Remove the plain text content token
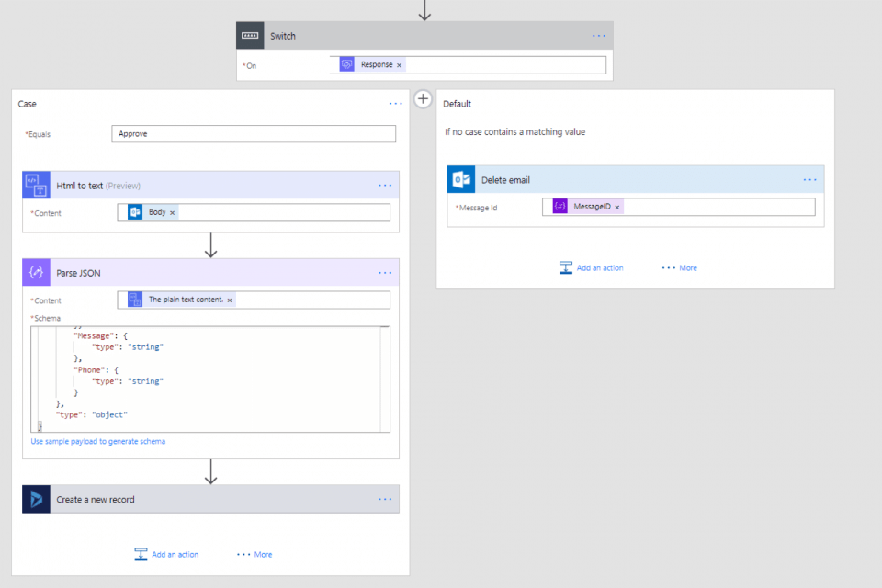Screen dimensions: 882x588 pyautogui.click(x=230, y=300)
